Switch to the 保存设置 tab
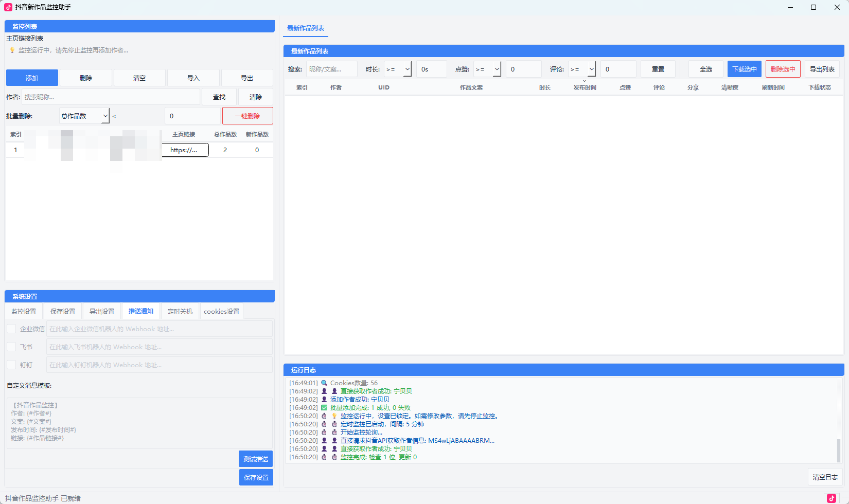The height and width of the screenshot is (504, 849). (x=63, y=311)
